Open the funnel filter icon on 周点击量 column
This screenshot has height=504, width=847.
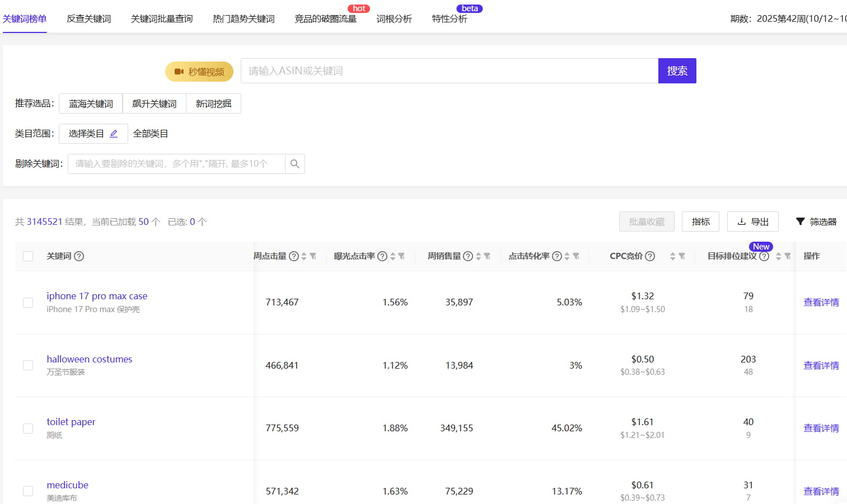[x=312, y=256]
